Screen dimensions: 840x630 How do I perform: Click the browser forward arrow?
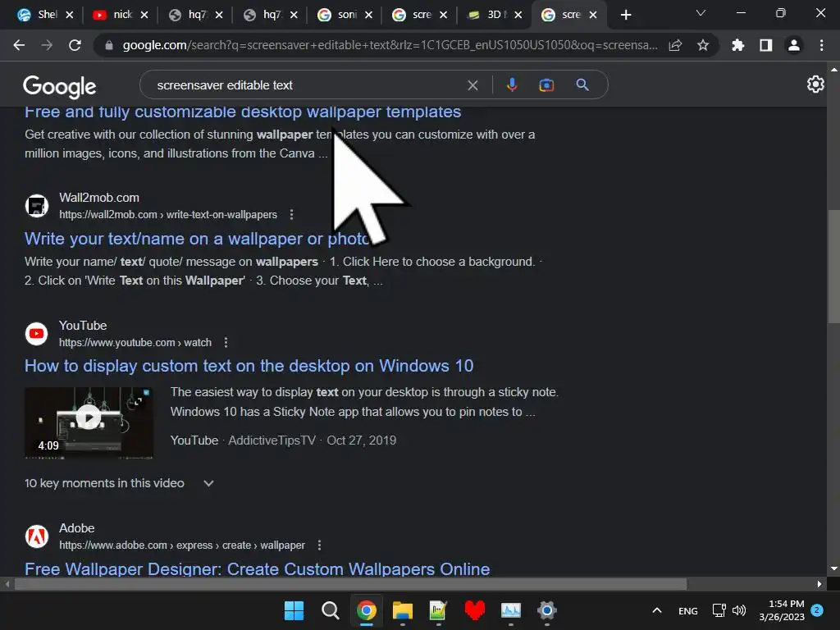[47, 46]
